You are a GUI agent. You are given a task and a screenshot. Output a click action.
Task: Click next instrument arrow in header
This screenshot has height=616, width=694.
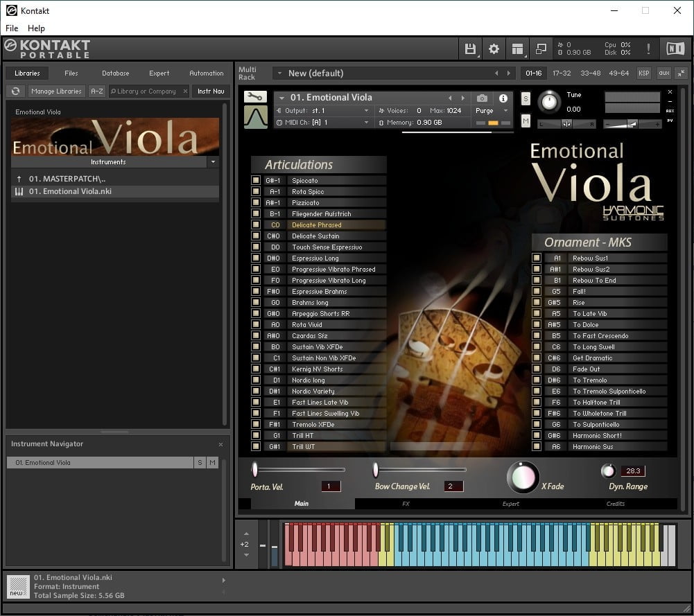(x=463, y=98)
